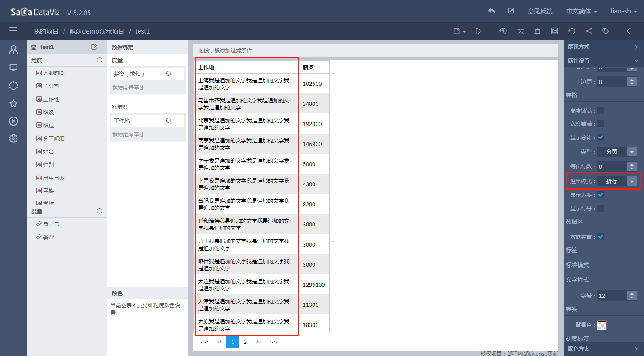Select the 职级 dimension field
Screen dimensions: 644x356
click(x=45, y=112)
